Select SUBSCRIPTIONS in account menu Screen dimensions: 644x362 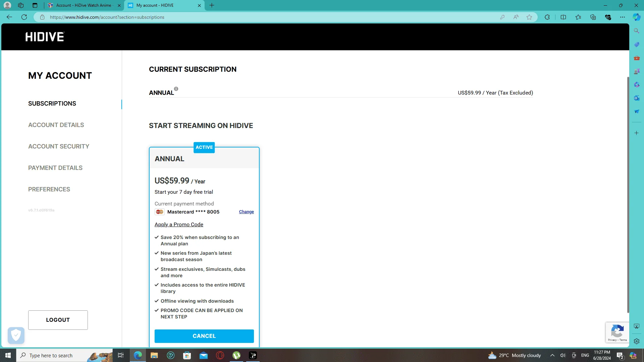click(x=52, y=104)
